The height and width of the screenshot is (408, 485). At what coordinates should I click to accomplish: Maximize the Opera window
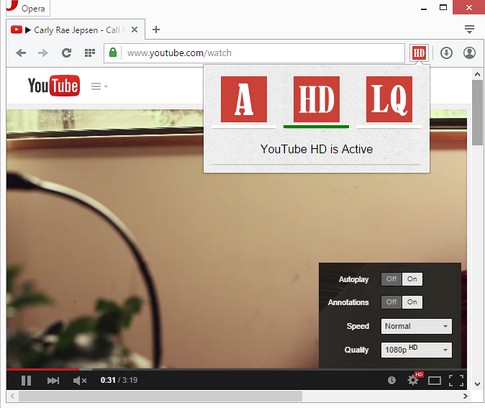(443, 7)
